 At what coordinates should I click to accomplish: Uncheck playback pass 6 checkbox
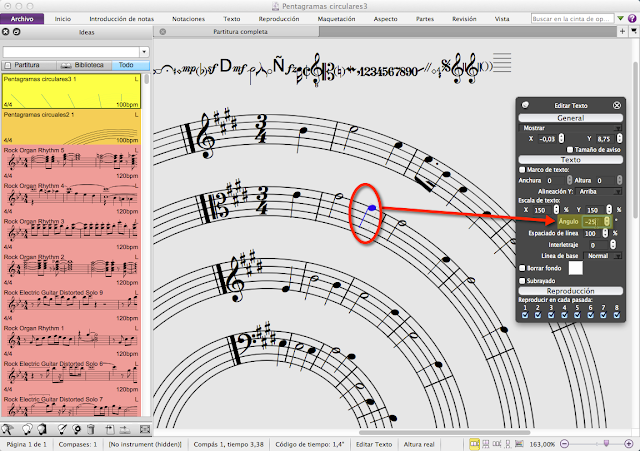[x=591, y=315]
